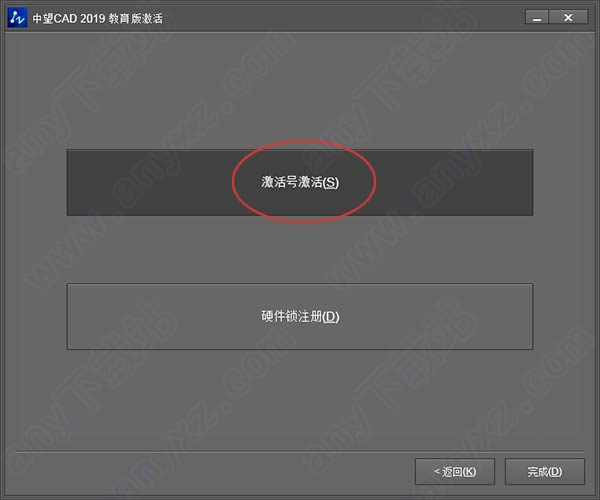Click the text circled in red
Viewport: 600px width, 500px height.
[x=300, y=182]
